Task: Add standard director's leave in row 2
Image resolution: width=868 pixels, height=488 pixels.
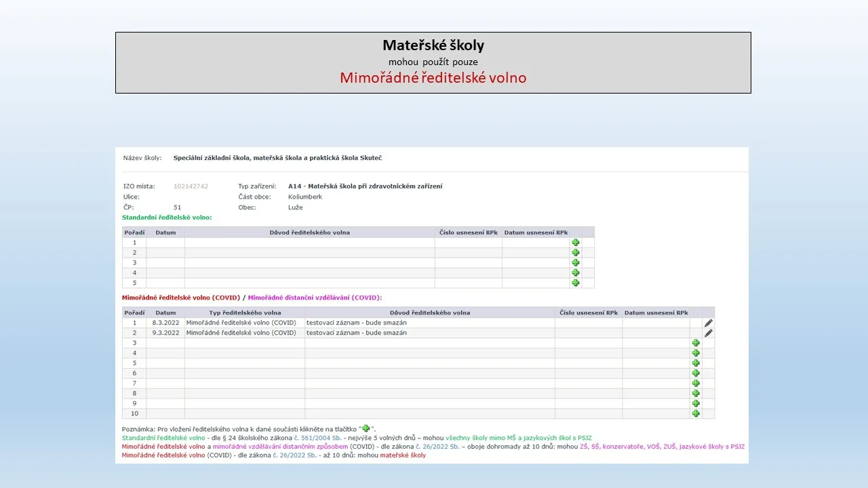Action: (576, 252)
